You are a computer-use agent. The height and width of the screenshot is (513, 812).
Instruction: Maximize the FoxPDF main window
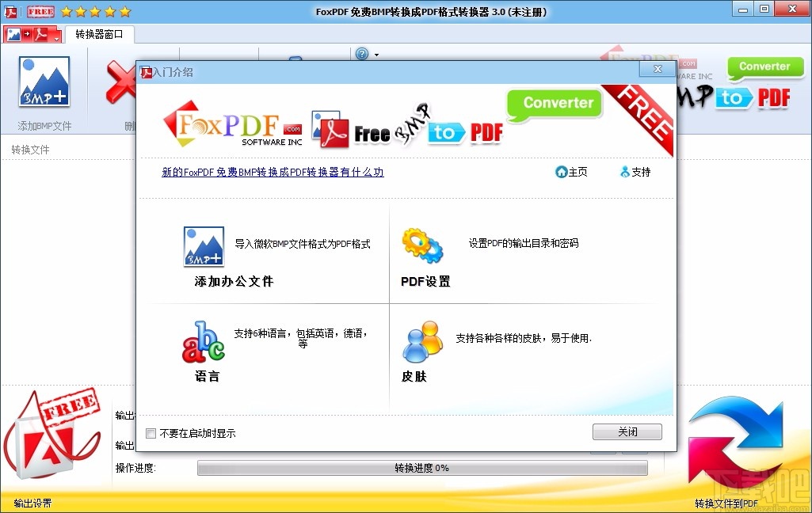click(x=764, y=9)
